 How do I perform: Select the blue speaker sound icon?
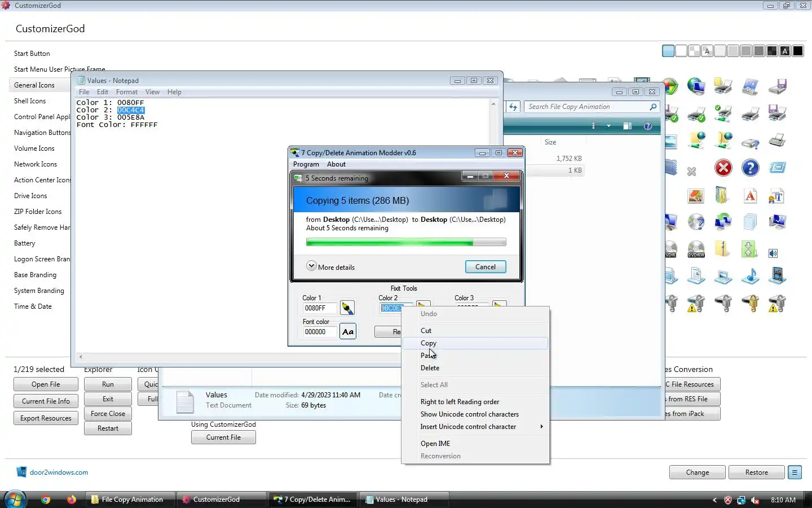773,253
